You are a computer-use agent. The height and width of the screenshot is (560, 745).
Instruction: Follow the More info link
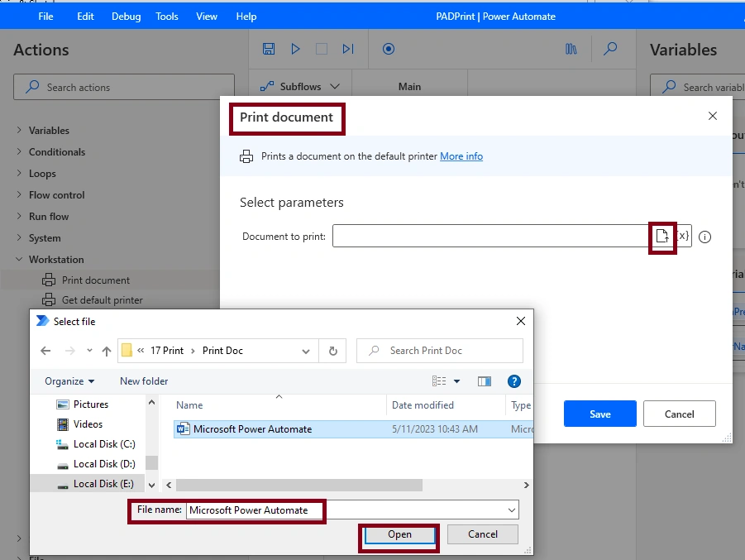coord(461,156)
